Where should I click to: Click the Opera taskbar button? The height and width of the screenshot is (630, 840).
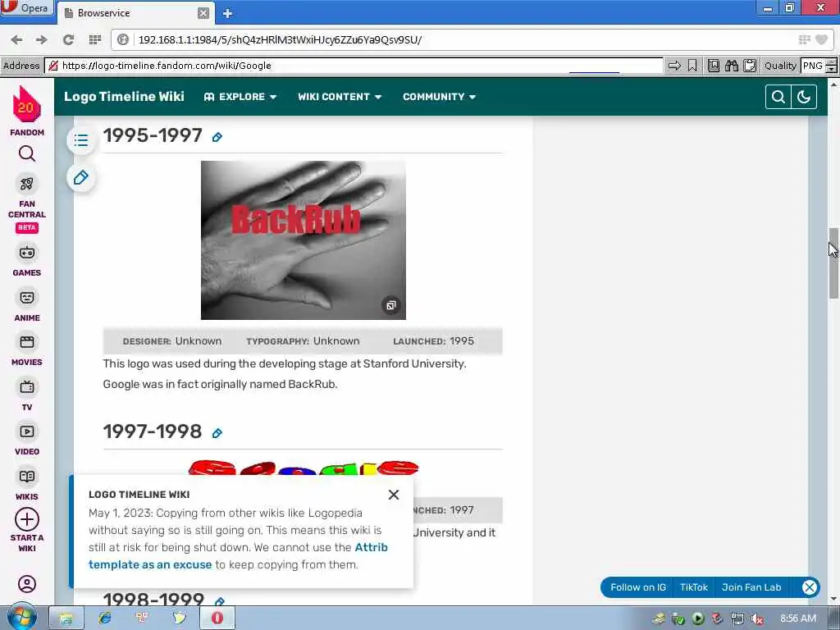click(217, 618)
